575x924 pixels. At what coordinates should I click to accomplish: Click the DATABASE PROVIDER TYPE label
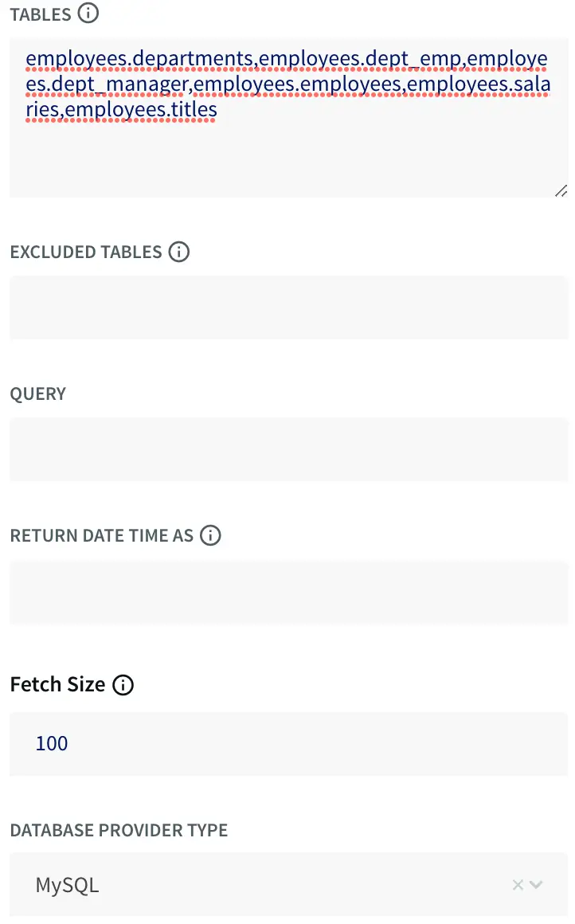119,830
